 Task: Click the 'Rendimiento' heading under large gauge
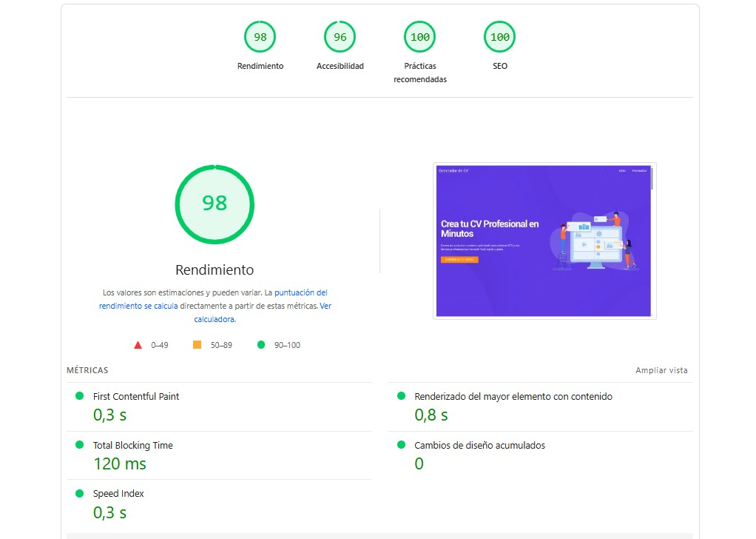(x=215, y=269)
